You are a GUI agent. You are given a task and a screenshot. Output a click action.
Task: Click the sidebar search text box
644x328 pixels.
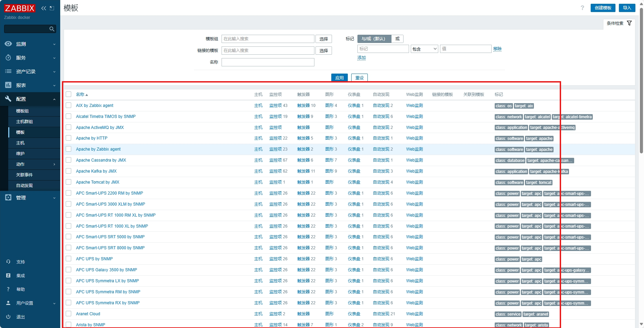26,29
